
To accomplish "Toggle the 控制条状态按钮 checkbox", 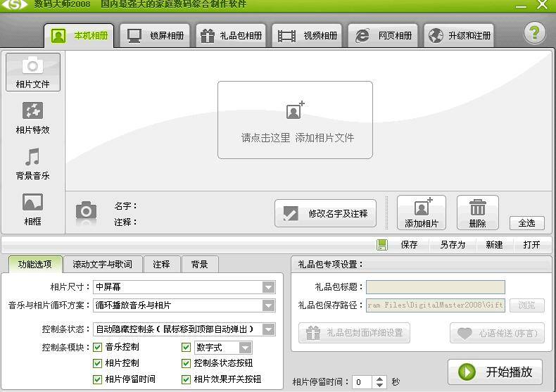I will (x=186, y=363).
